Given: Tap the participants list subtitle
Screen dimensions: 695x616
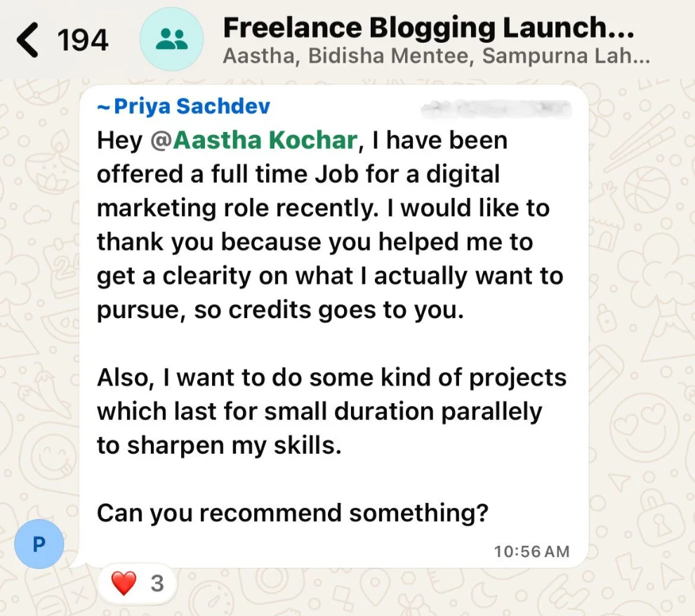Looking at the screenshot, I should click(435, 57).
